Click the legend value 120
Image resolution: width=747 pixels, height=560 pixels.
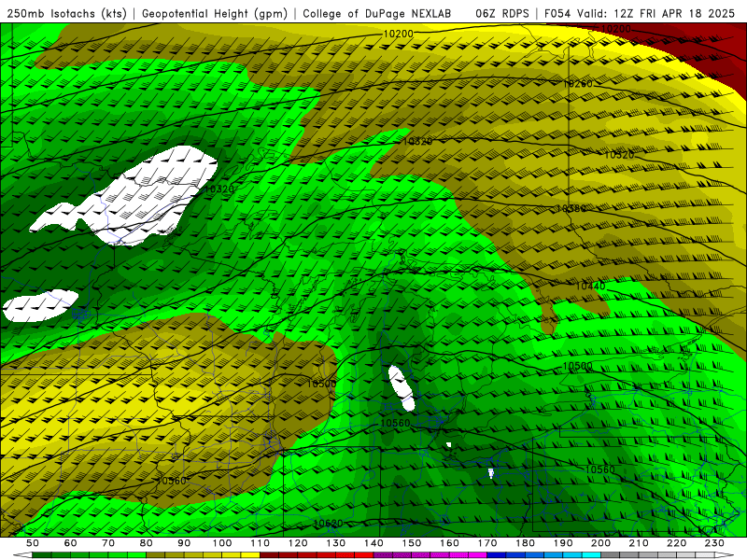298,543
